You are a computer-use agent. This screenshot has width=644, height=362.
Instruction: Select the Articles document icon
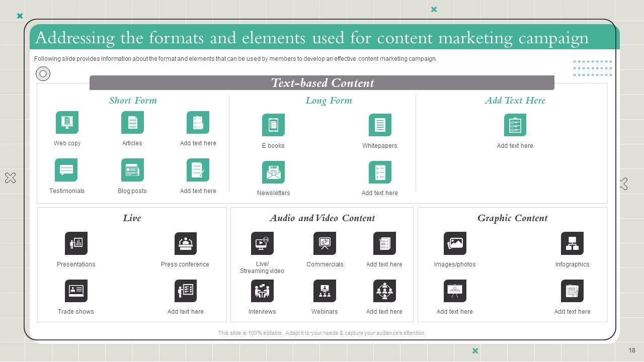(x=132, y=122)
